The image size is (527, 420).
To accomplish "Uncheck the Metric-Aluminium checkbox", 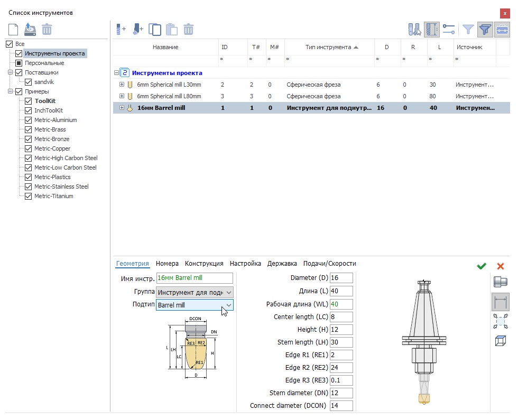I will 28,120.
